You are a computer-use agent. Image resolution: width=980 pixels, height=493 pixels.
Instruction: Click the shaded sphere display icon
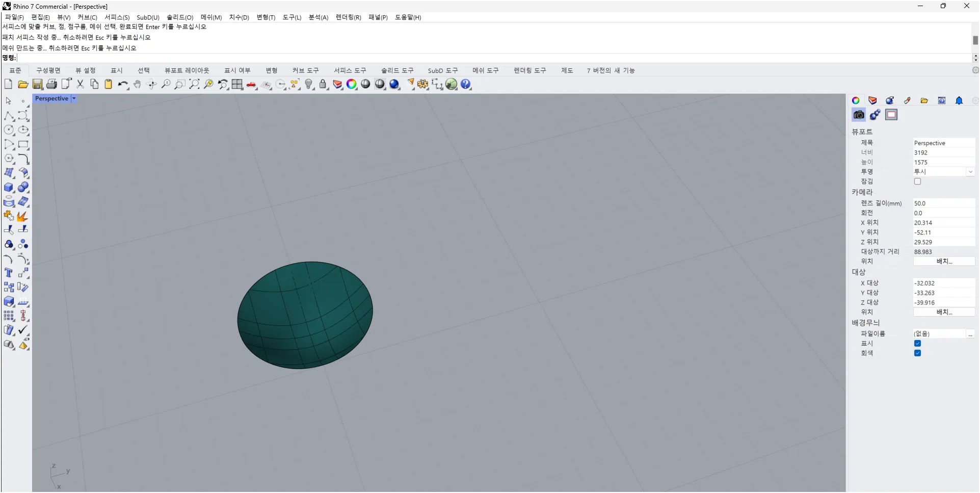tap(365, 84)
